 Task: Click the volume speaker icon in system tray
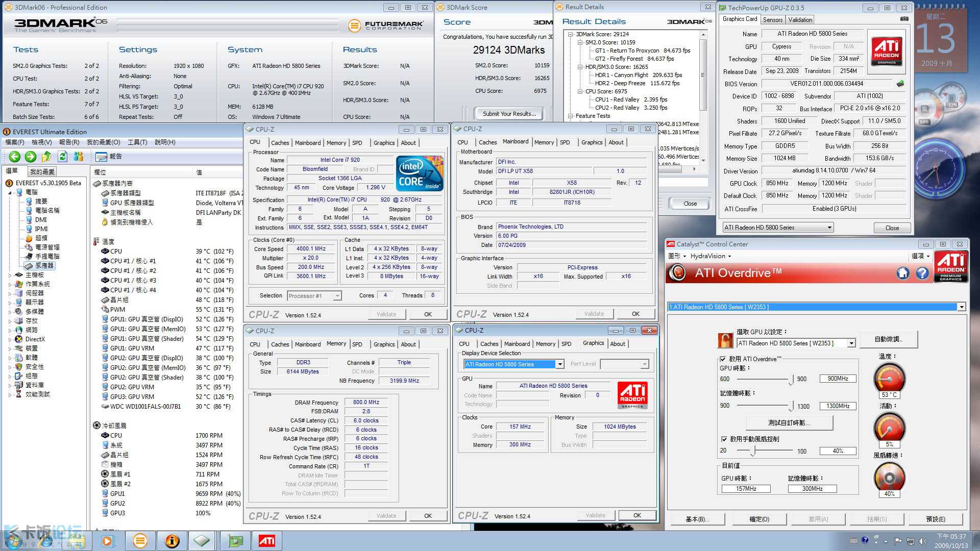[x=922, y=541]
